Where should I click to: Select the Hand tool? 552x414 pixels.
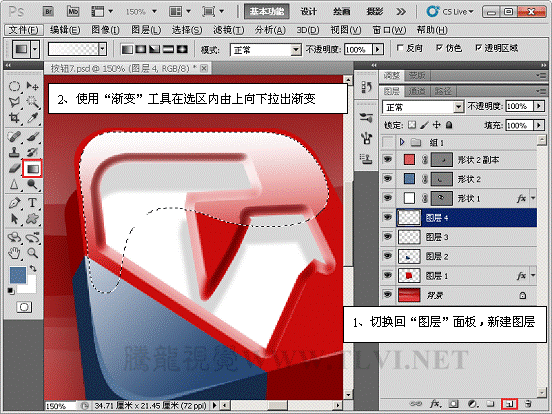pyautogui.click(x=14, y=253)
